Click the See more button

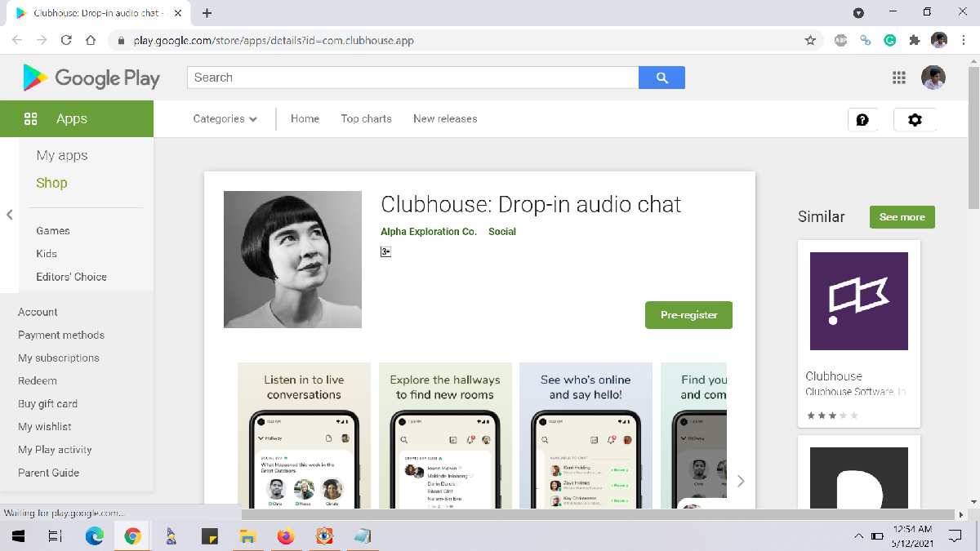[x=902, y=217]
